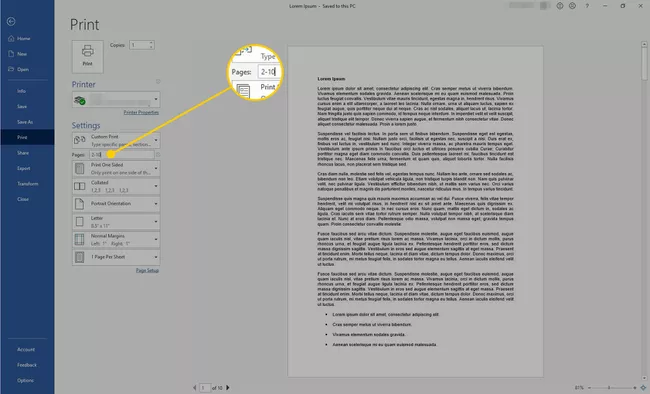Click the info icon beside Pages field
This screenshot has height=394, width=650.
[158, 155]
